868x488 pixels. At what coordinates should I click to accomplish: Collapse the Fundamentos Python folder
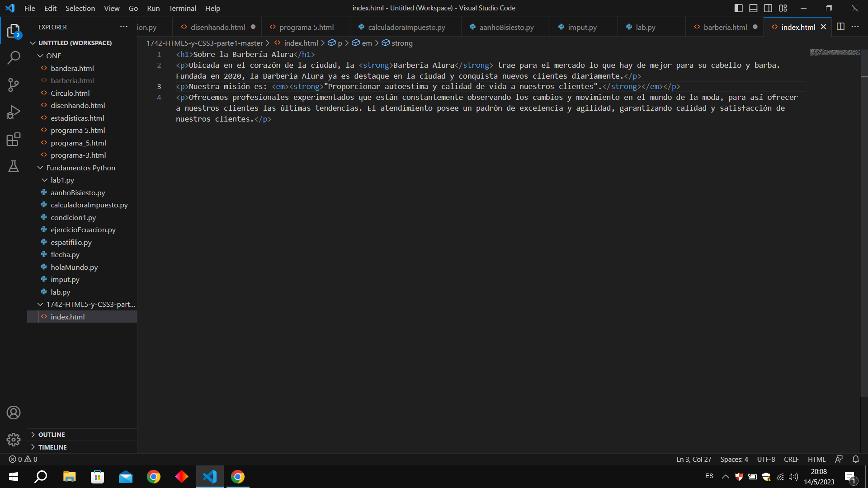point(40,168)
